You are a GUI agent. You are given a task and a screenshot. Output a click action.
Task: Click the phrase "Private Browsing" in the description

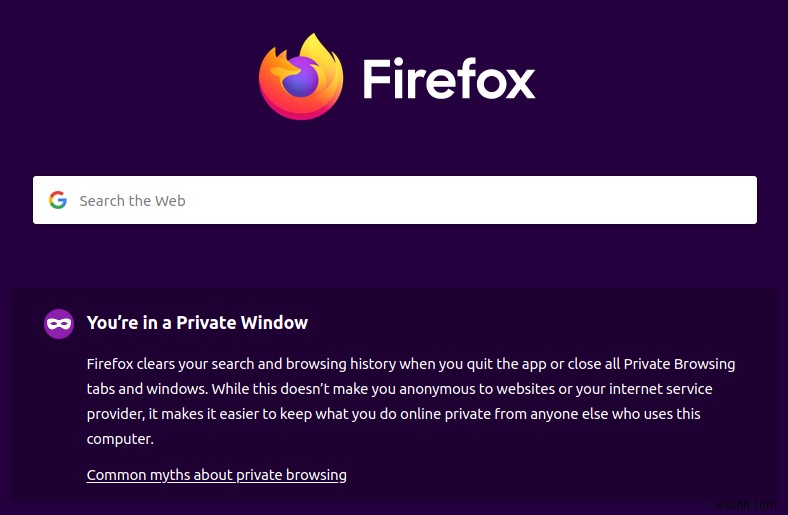pos(679,363)
